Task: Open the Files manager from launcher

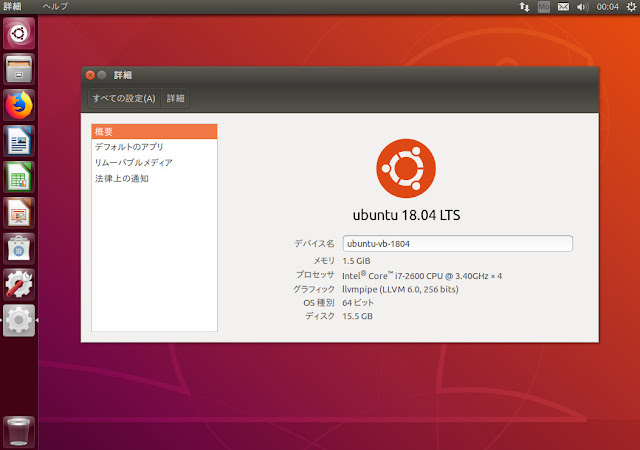Action: (x=19, y=69)
